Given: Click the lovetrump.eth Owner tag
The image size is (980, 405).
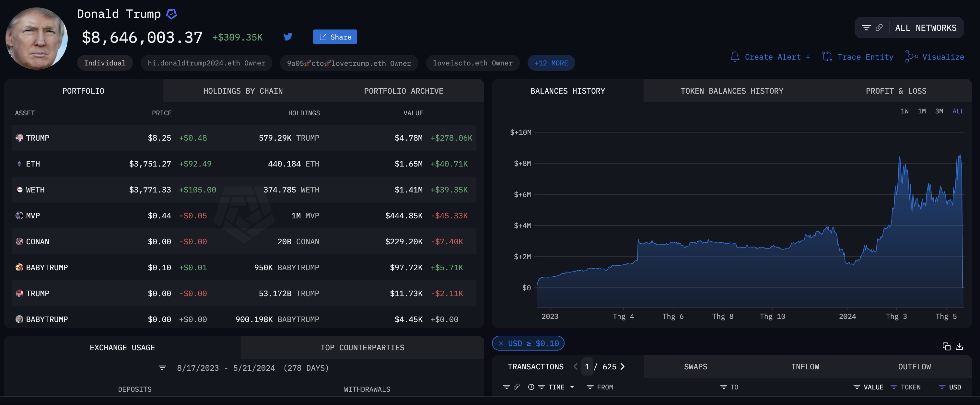Looking at the screenshot, I should 349,63.
